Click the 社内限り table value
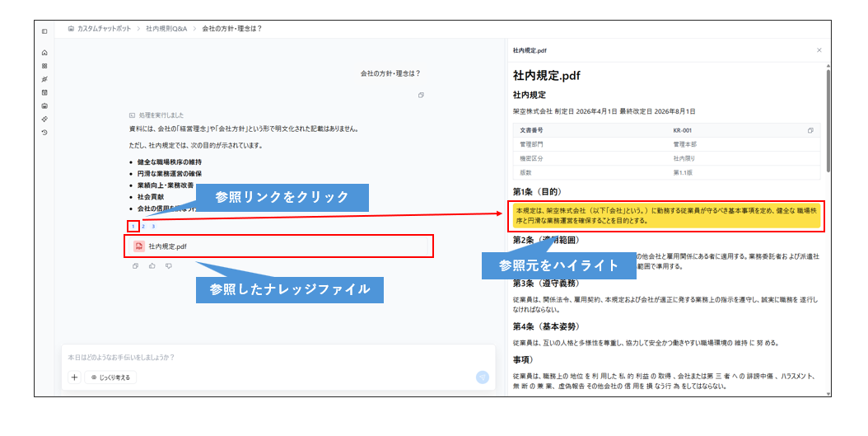 click(x=684, y=158)
